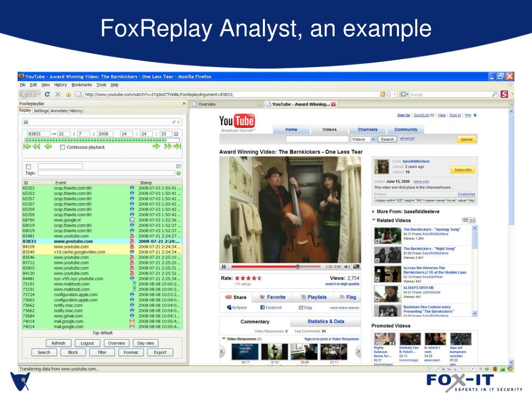
Task: Click the double-right fast-forward green arrows
Action: [x=168, y=147]
